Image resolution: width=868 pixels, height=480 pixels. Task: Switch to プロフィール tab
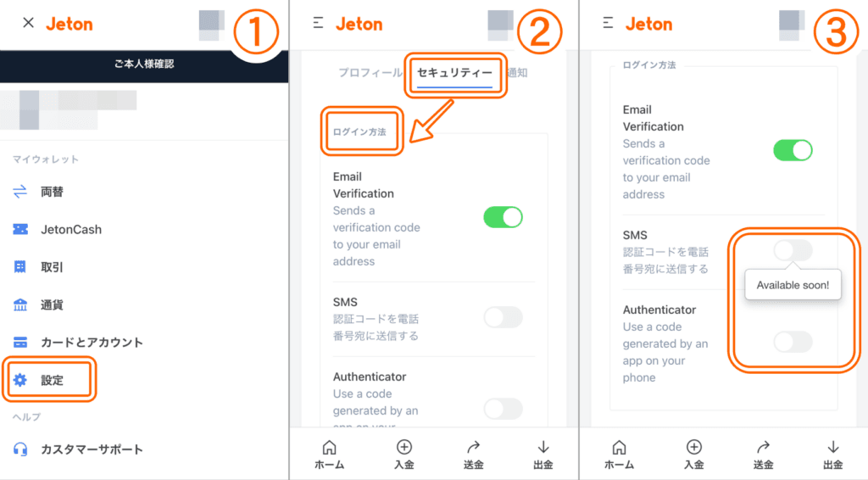370,73
